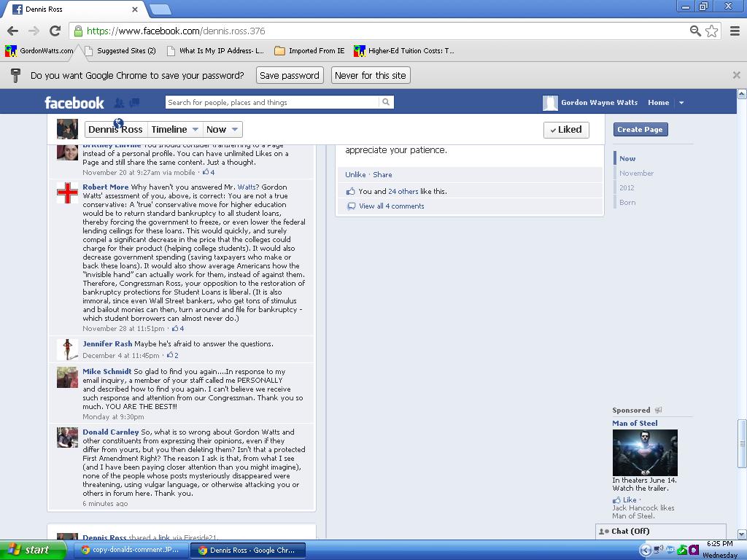Click the Save password button
Image resolution: width=747 pixels, height=560 pixels.
pos(290,75)
